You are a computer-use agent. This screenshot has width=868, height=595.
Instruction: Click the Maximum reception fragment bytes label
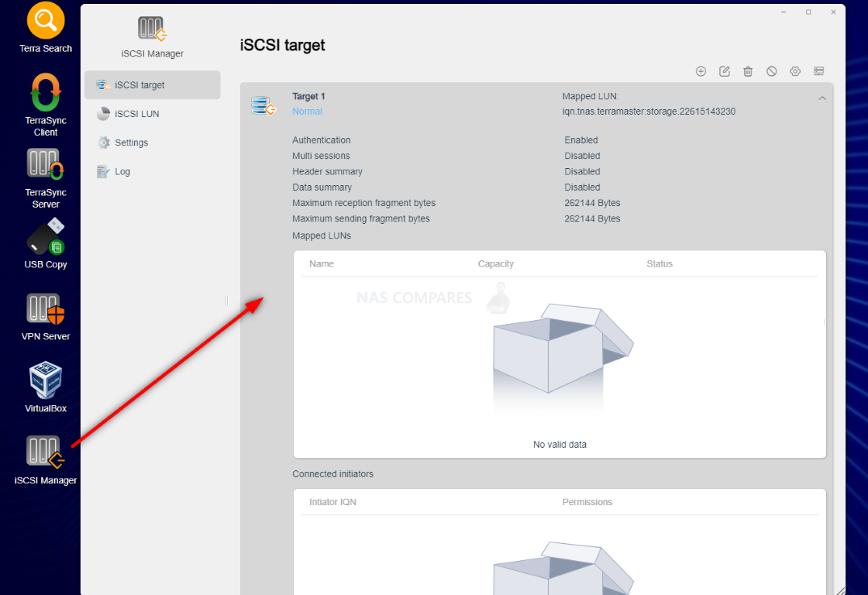pyautogui.click(x=363, y=203)
